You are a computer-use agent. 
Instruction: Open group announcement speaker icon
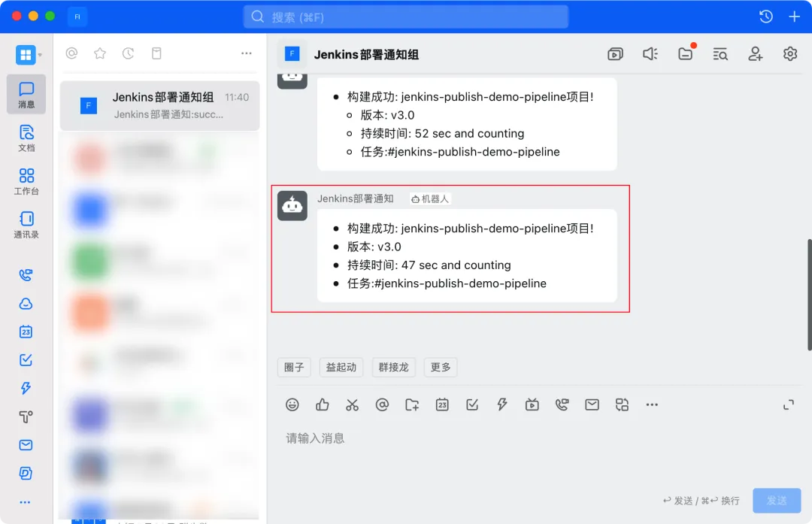650,54
